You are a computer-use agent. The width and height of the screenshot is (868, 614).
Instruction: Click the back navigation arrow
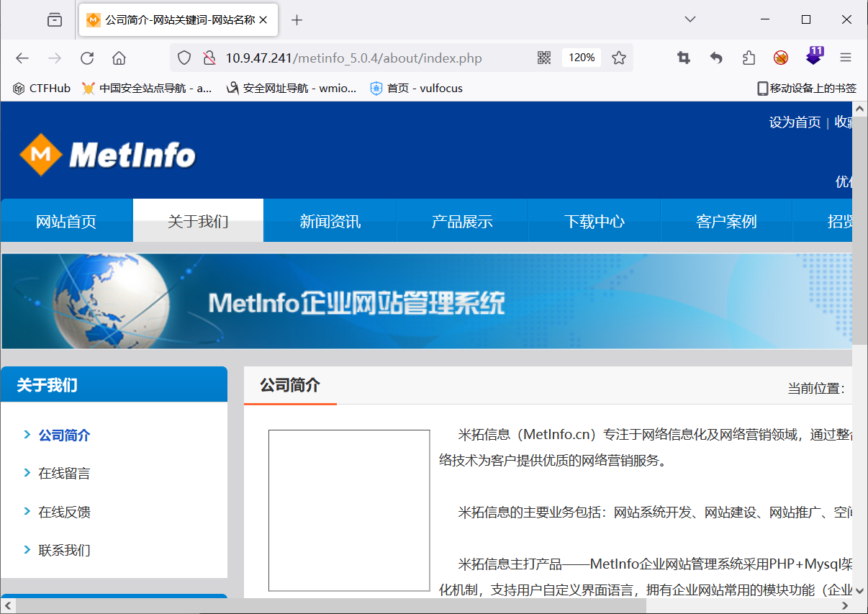coord(22,58)
